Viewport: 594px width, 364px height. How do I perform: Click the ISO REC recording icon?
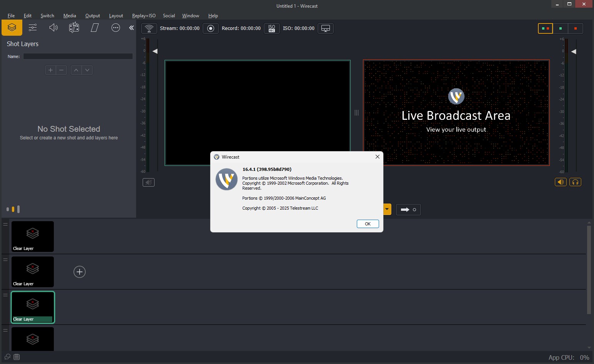point(272,28)
